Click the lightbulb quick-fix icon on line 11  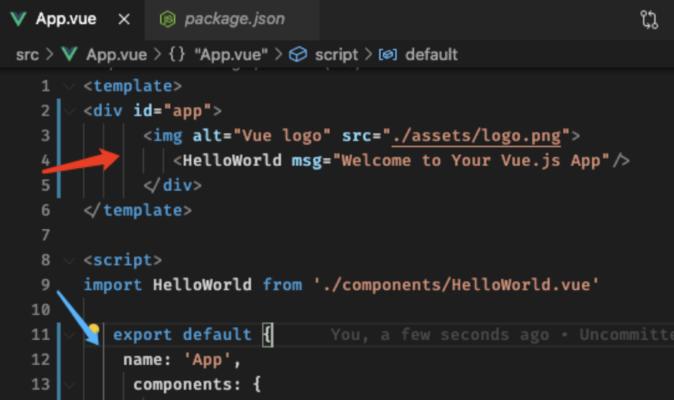coord(94,330)
